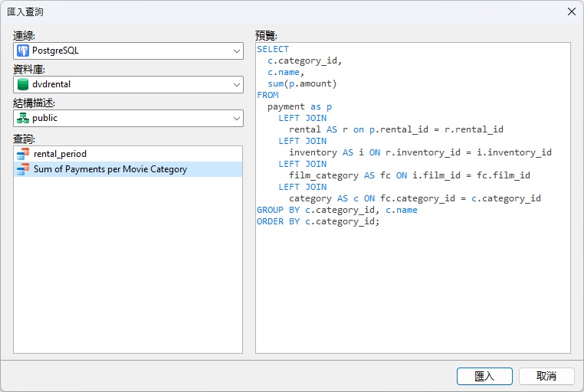Select the rental_period query
584x392 pixels.
128,154
